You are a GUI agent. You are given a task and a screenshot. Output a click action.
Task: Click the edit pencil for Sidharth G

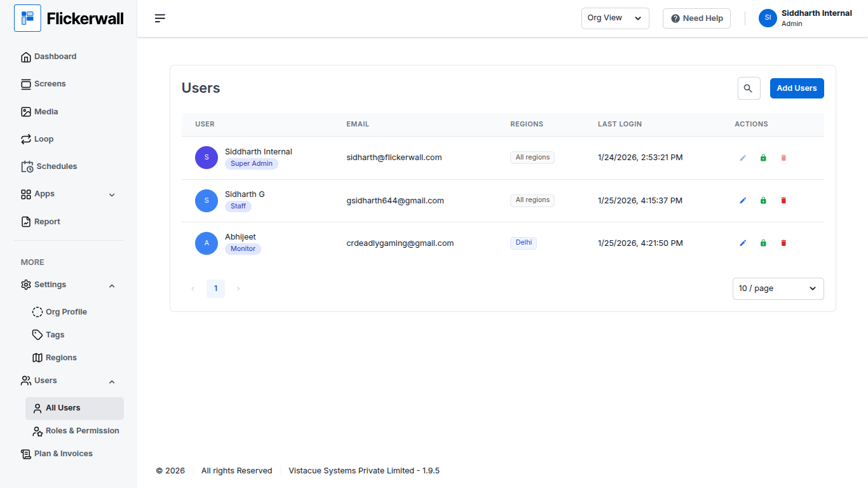743,200
